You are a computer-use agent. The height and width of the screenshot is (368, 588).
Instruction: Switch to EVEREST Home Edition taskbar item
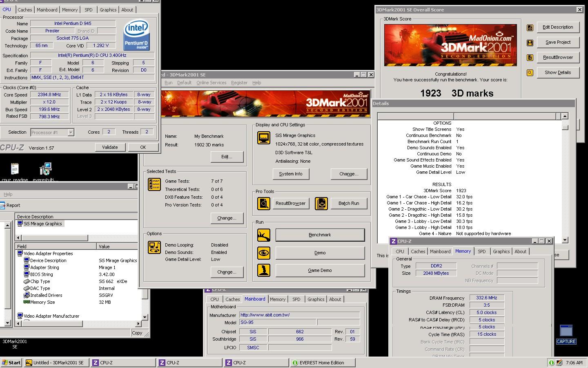click(x=323, y=363)
